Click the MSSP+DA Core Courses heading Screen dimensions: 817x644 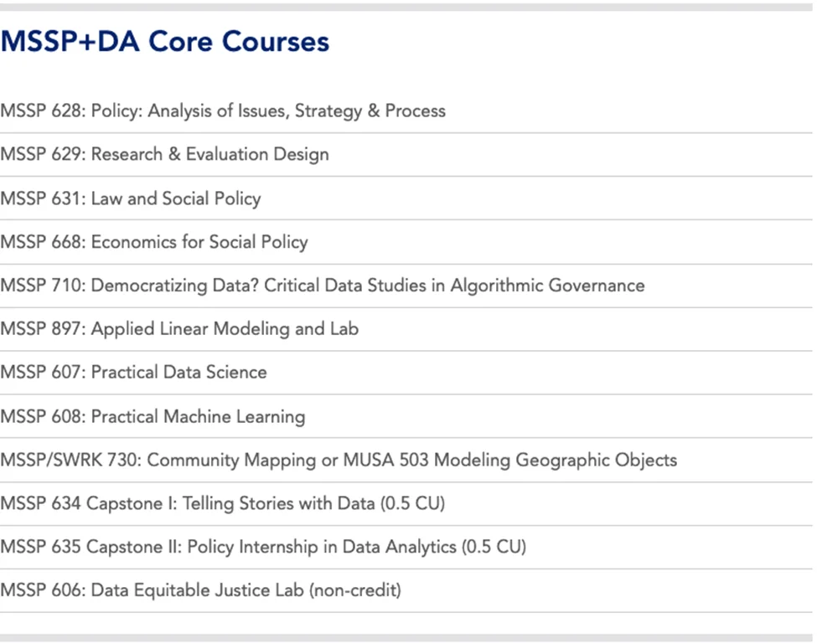pyautogui.click(x=165, y=42)
